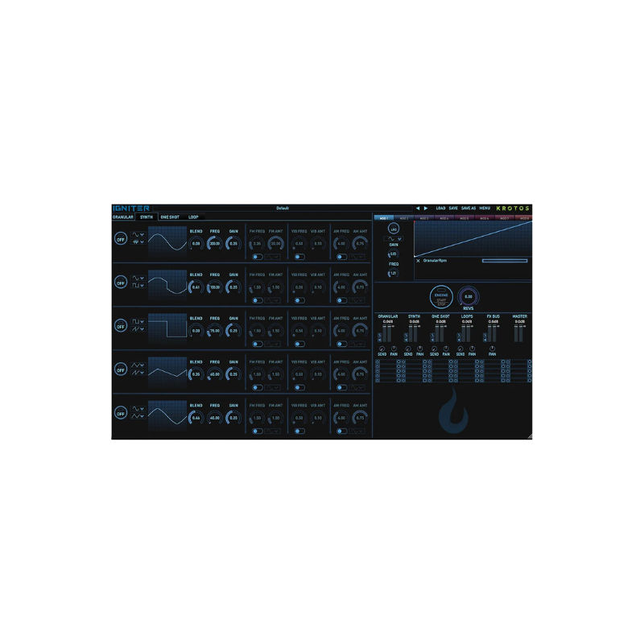Enable the FM toggle on the top oscillator row
This screenshot has width=644, height=644.
[x=256, y=256]
